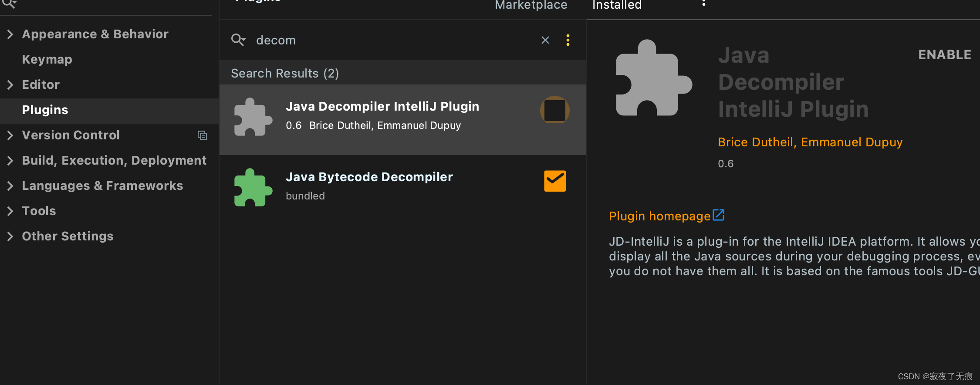The image size is (980, 385).
Task: Click the Java Decompiler IntelliJ Plugin list icon
Action: tap(253, 117)
